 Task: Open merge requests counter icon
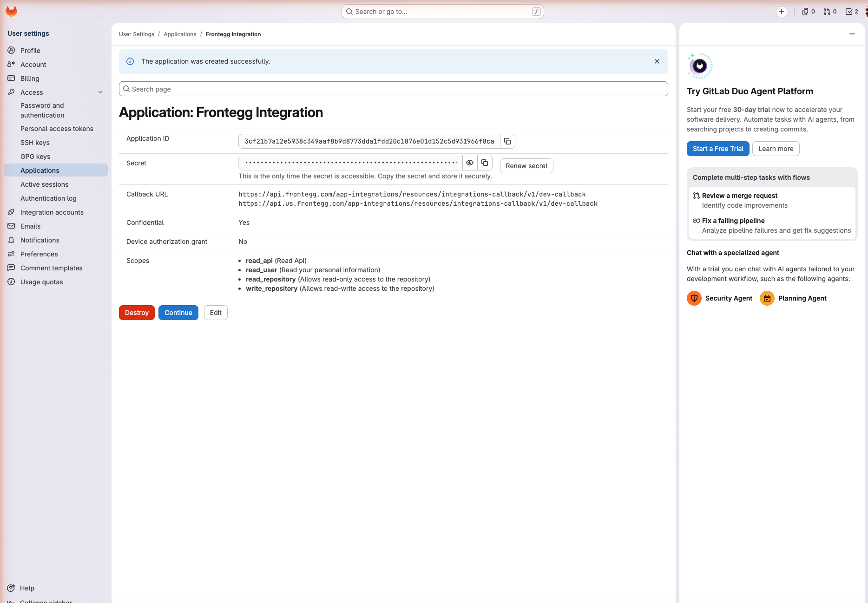830,12
